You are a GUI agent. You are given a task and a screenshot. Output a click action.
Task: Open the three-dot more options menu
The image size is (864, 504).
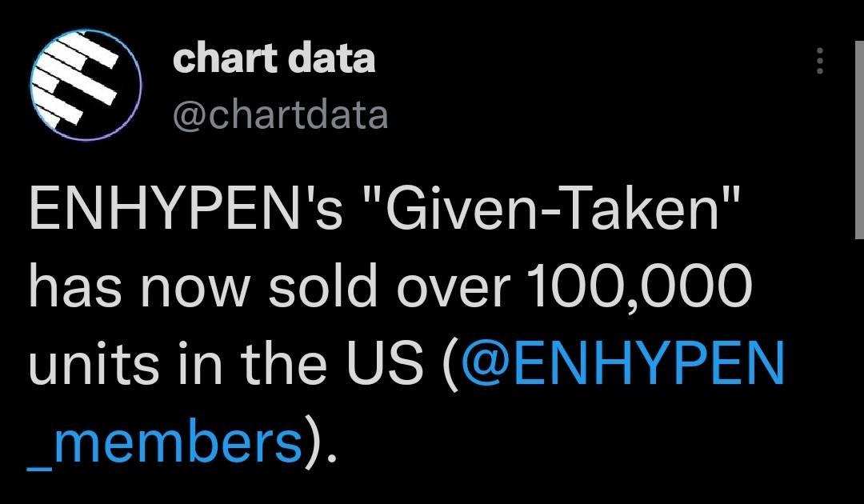click(818, 61)
